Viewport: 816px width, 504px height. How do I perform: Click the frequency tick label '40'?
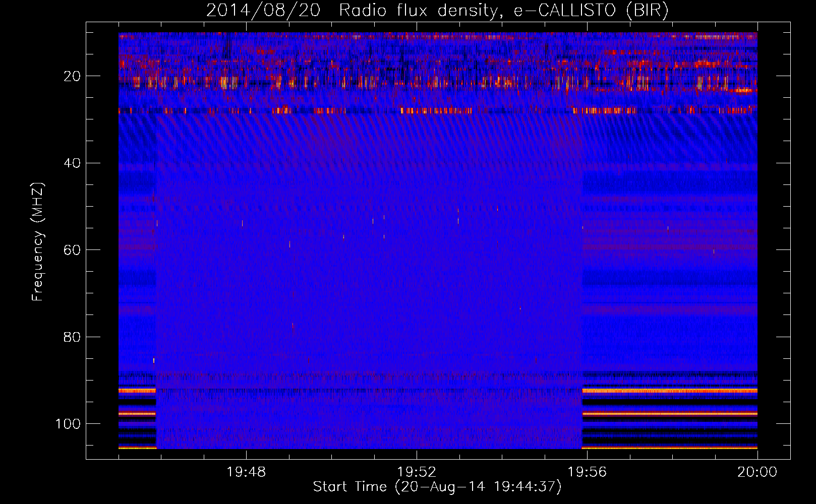point(72,163)
